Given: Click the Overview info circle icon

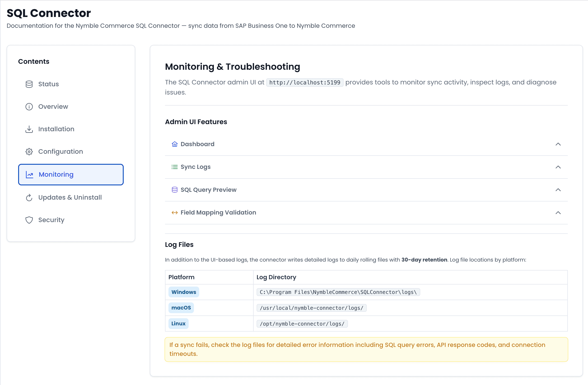Looking at the screenshot, I should (29, 107).
